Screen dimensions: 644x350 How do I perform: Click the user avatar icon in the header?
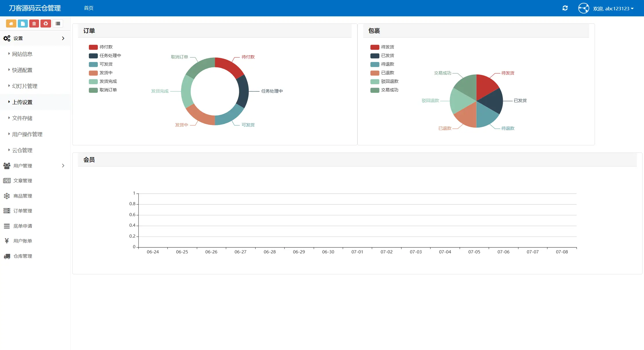click(x=583, y=8)
